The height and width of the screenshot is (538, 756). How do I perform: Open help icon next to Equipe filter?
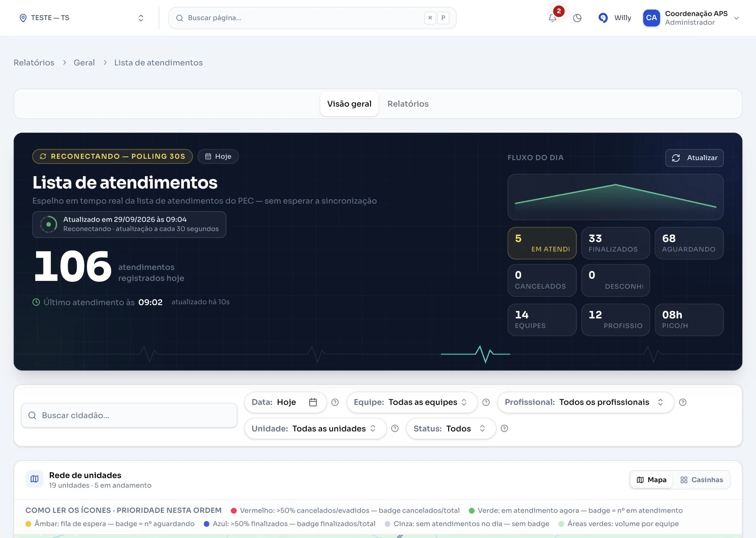pos(486,402)
